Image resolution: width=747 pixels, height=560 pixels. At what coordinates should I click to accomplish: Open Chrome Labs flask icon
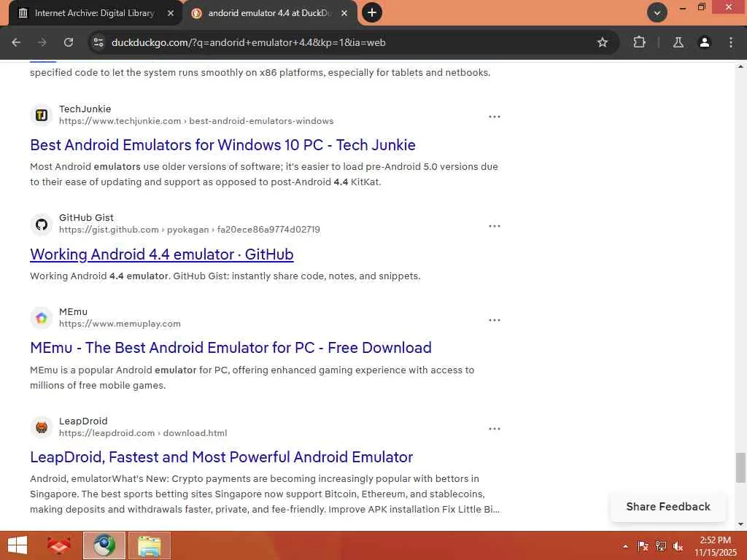point(678,42)
